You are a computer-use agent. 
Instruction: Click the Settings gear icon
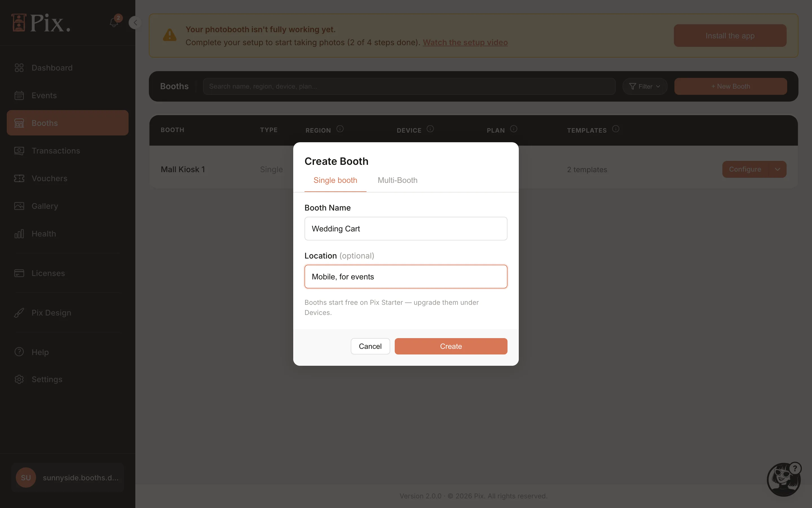[19, 379]
